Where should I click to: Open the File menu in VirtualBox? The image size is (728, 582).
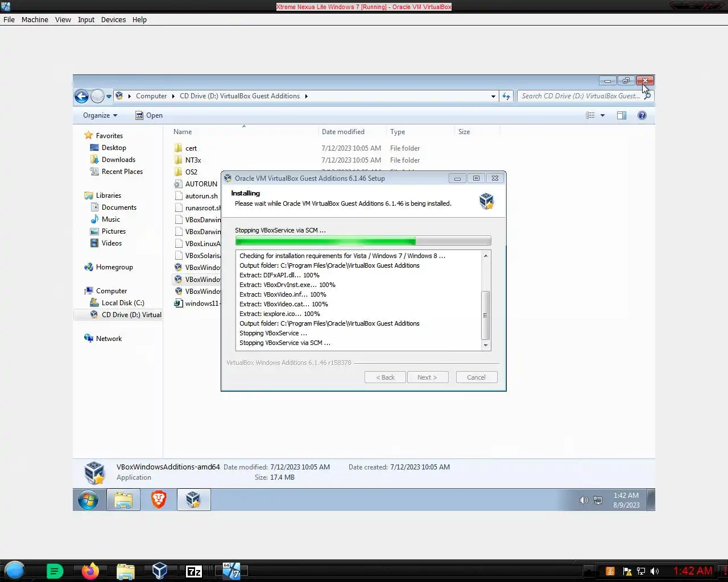9,19
